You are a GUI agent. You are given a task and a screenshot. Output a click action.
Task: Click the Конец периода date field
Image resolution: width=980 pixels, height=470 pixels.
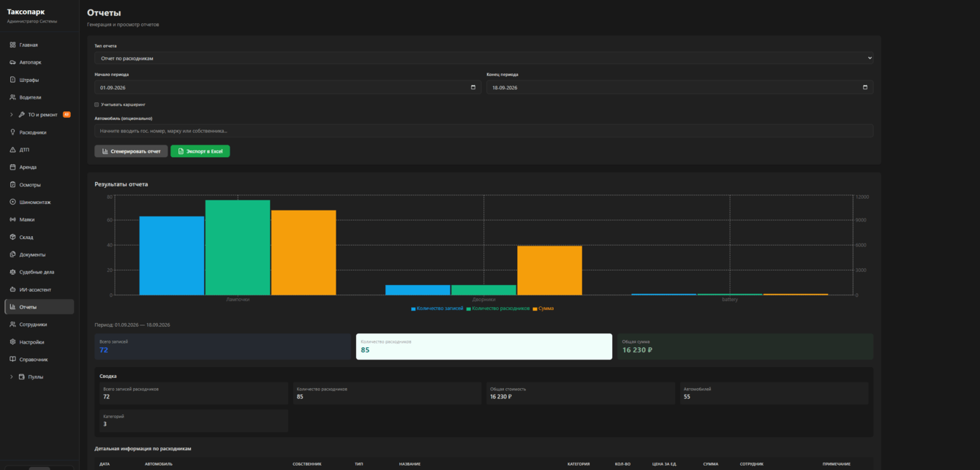click(x=679, y=88)
